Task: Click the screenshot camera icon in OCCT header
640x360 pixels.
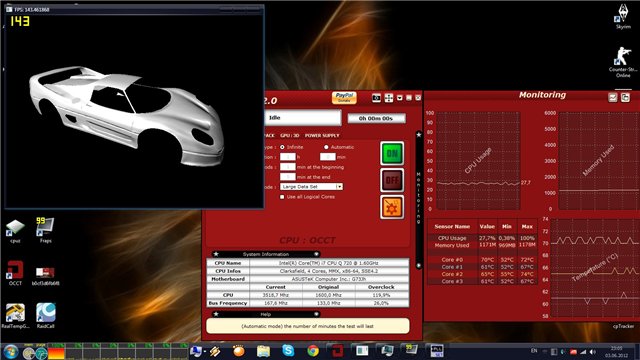Action: click(x=376, y=98)
